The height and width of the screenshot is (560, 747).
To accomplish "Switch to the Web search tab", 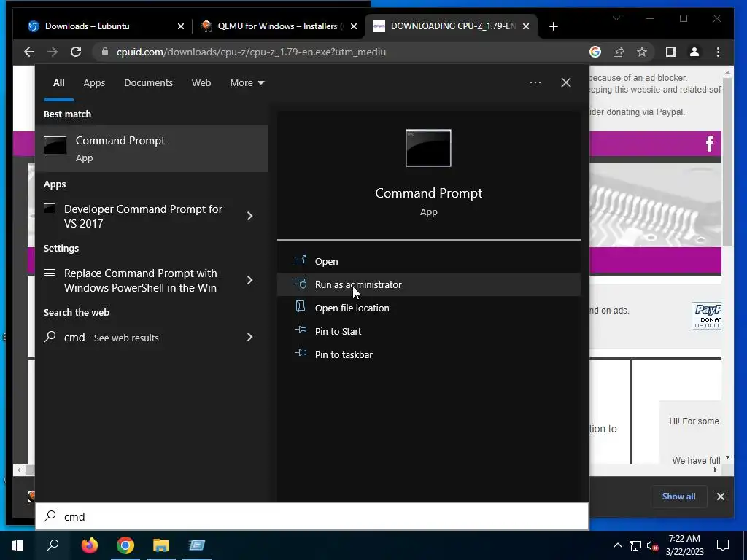I will tap(201, 83).
